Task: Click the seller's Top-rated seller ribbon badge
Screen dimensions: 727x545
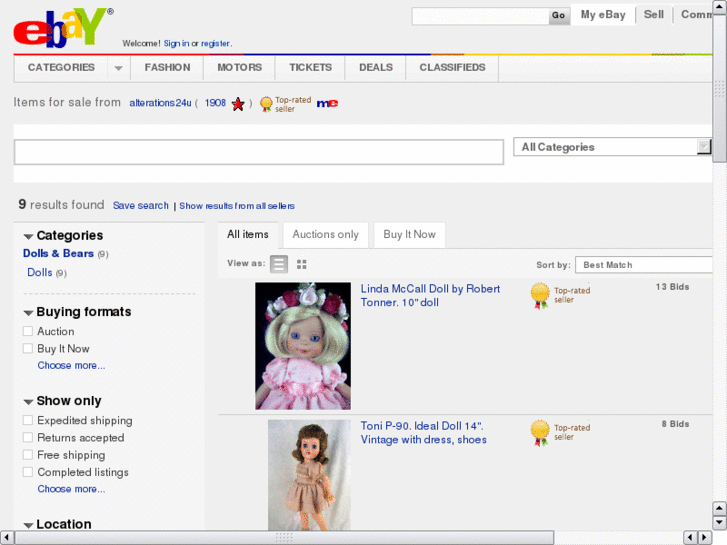Action: click(x=285, y=104)
